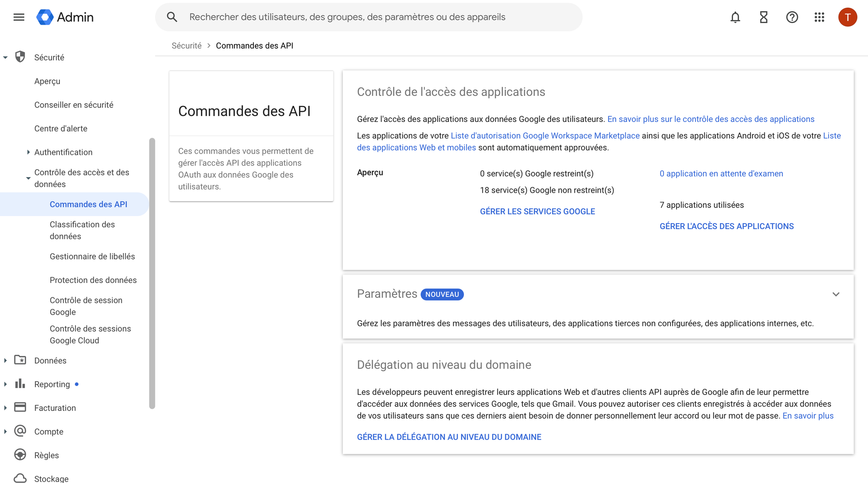
Task: Open the main hamburger menu
Action: point(19,17)
